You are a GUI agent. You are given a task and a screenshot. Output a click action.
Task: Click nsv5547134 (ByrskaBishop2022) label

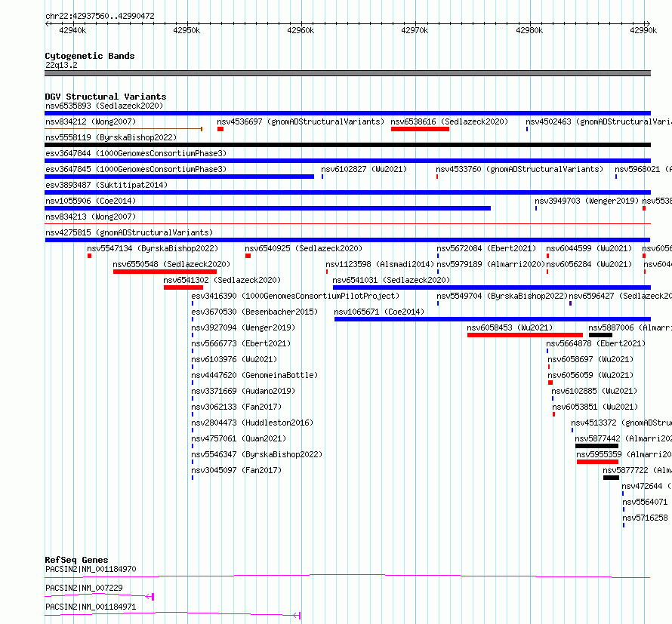click(153, 248)
